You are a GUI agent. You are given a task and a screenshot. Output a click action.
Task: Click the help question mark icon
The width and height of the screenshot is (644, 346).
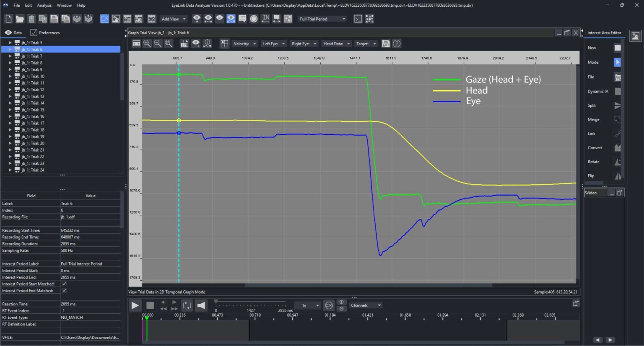click(397, 44)
